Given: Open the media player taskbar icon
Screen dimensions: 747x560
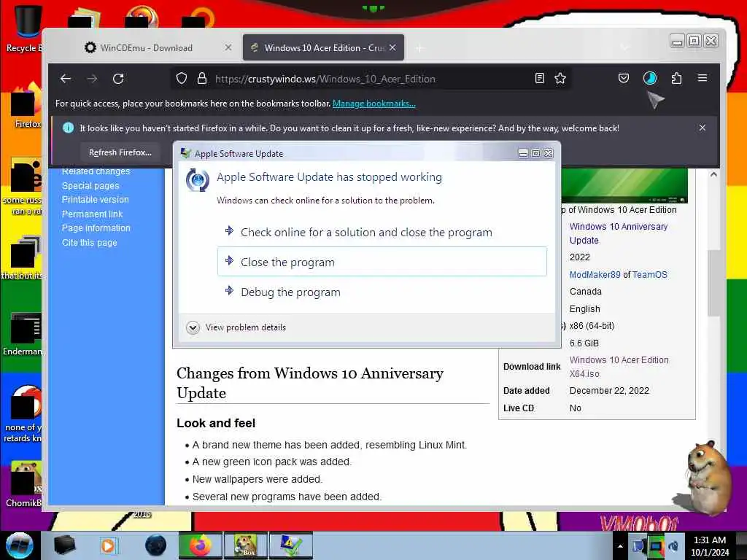Looking at the screenshot, I should 108,545.
